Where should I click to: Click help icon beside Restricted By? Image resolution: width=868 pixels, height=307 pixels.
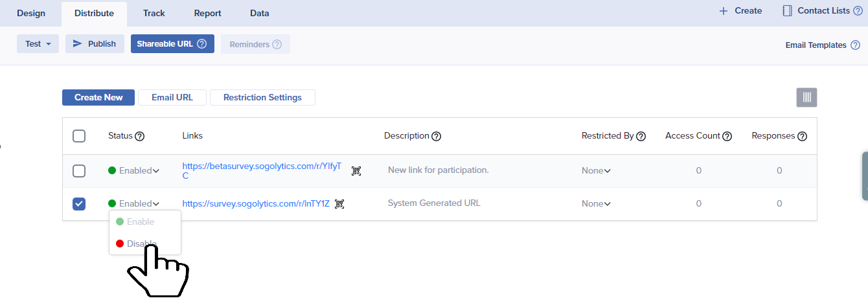tap(641, 137)
